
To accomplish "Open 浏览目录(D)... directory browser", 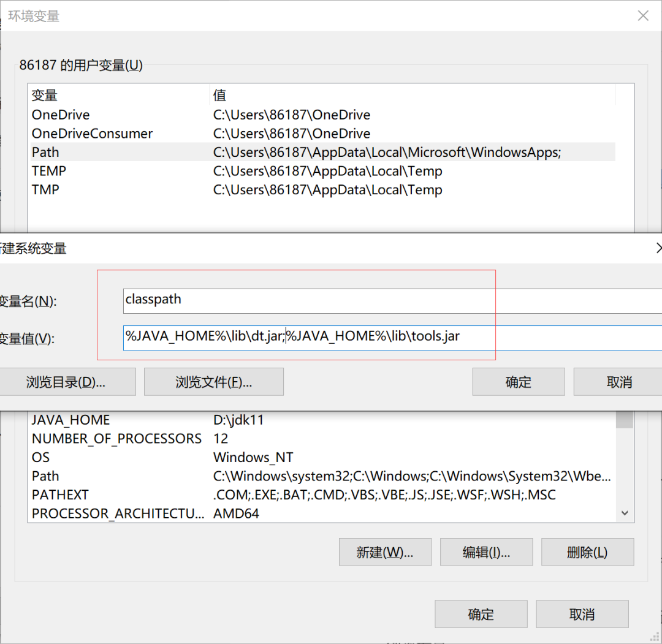I will click(66, 382).
